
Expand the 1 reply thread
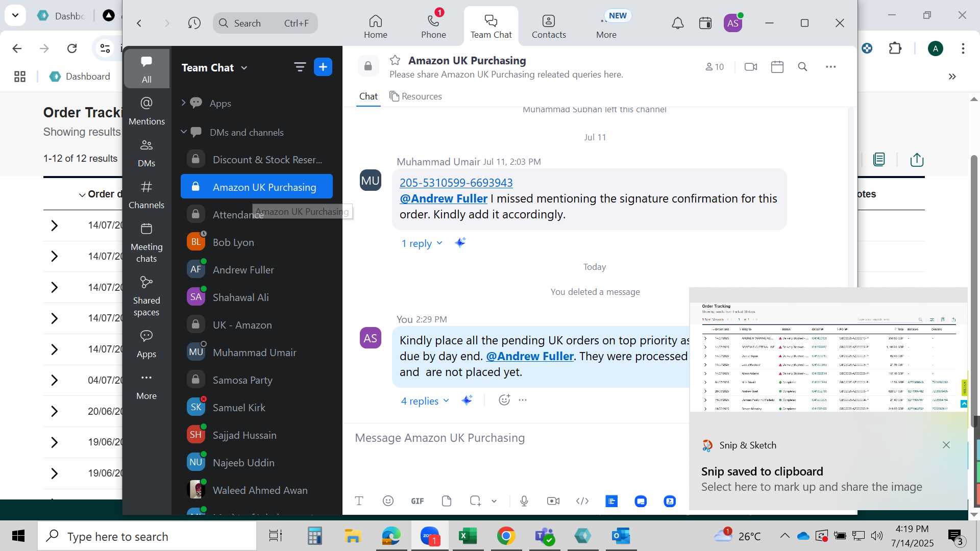422,243
